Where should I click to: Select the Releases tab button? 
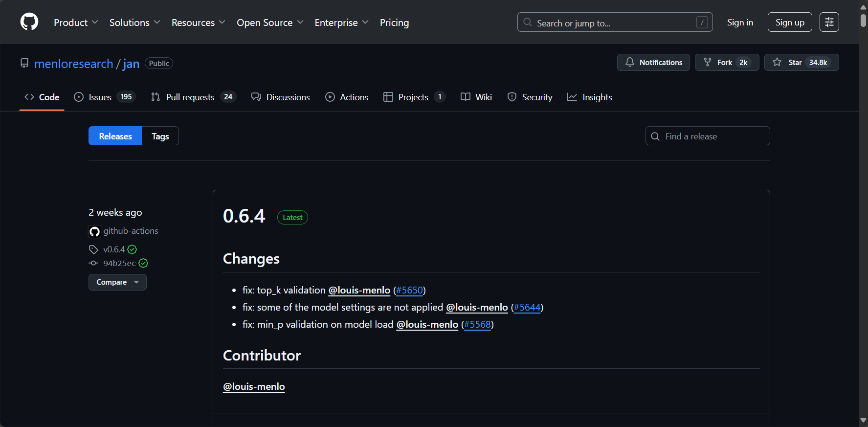[x=115, y=136]
